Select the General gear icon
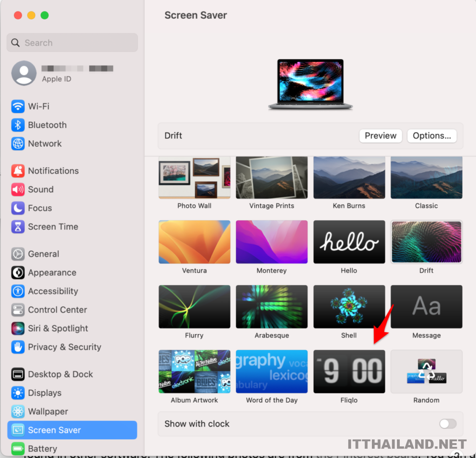The height and width of the screenshot is (458, 476). 18,254
